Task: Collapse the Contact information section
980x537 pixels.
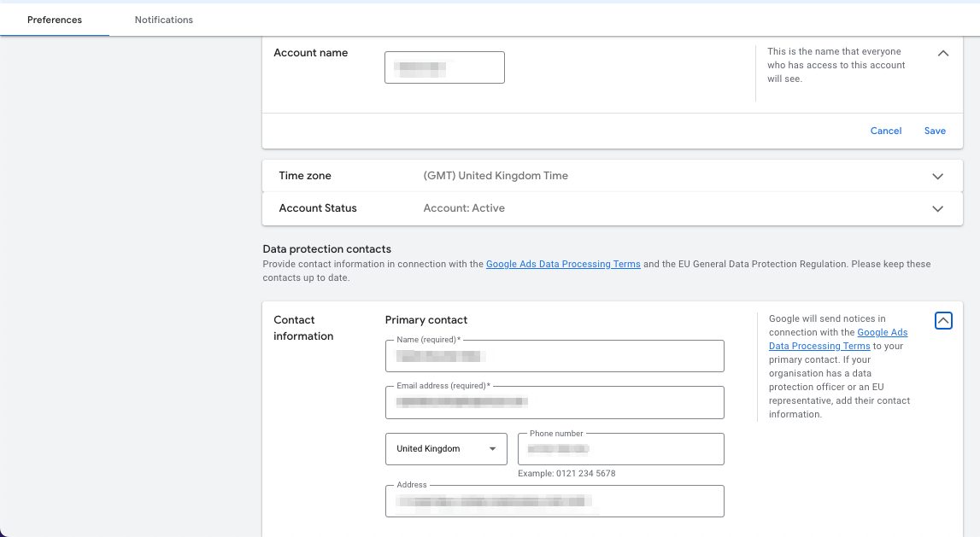Action: coord(943,320)
